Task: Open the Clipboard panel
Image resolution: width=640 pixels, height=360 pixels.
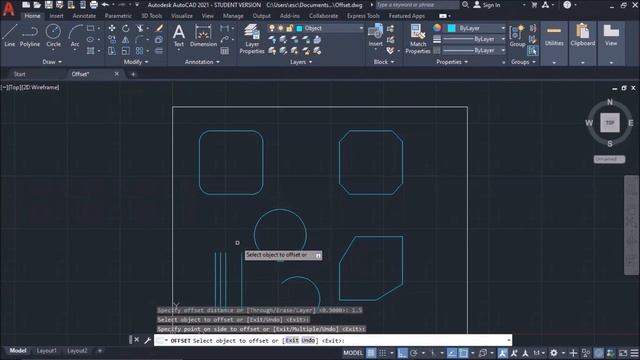Action: click(582, 43)
